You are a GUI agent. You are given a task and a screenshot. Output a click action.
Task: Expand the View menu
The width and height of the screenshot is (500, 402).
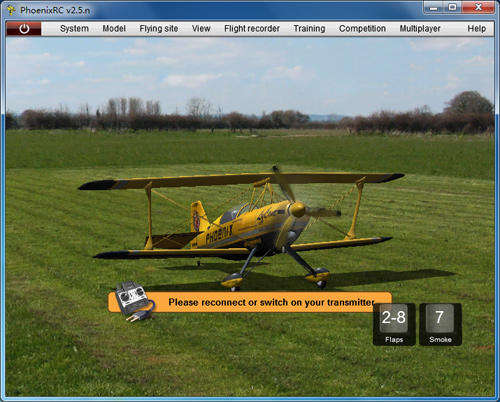coord(201,29)
